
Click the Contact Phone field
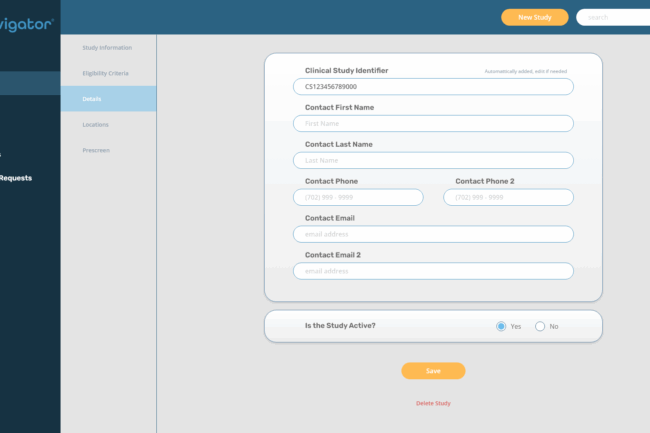point(358,197)
